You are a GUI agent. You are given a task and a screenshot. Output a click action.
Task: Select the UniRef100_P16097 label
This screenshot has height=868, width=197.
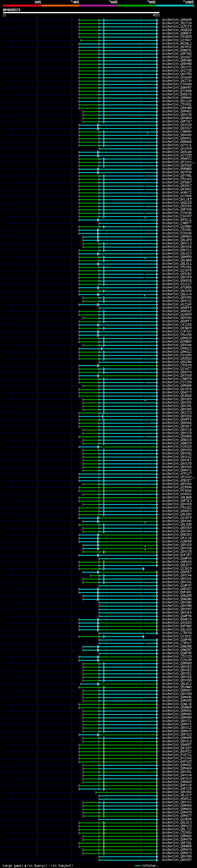pyautogui.click(x=177, y=216)
